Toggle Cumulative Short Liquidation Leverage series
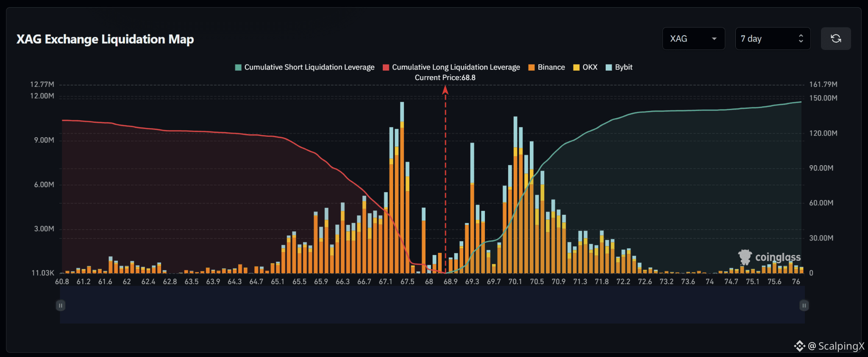The height and width of the screenshot is (357, 868). [305, 67]
